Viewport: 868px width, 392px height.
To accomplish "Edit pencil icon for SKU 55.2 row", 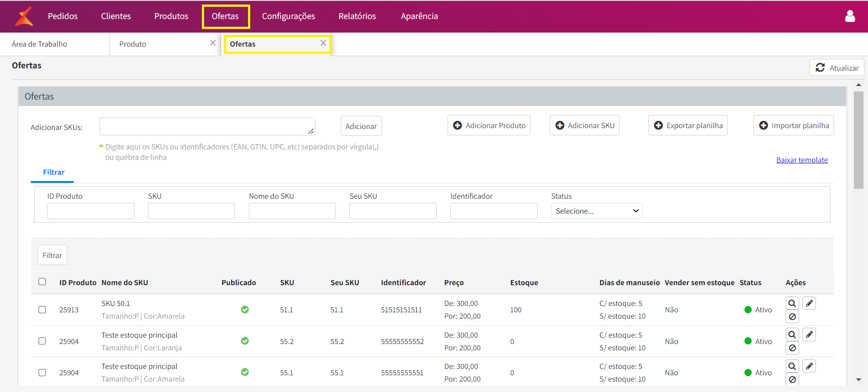I will pos(809,335).
